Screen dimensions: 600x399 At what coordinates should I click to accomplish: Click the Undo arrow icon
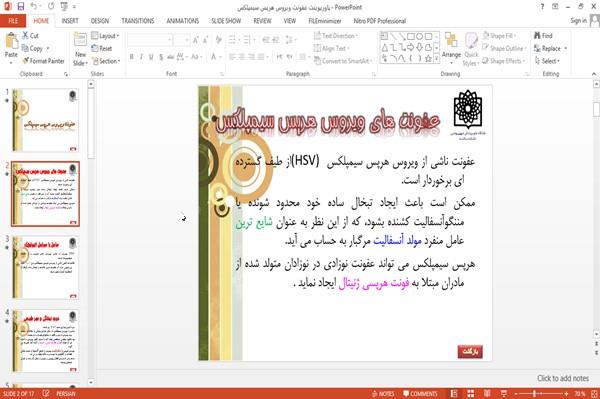(x=34, y=7)
